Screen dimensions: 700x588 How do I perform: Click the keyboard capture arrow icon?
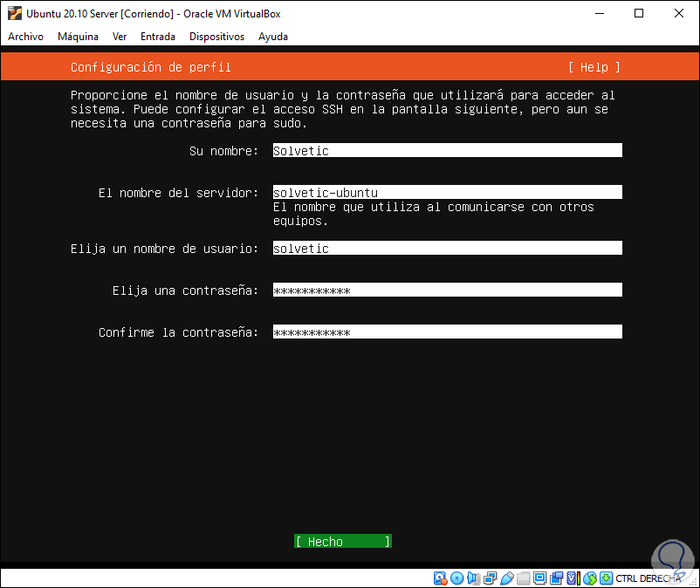606,578
